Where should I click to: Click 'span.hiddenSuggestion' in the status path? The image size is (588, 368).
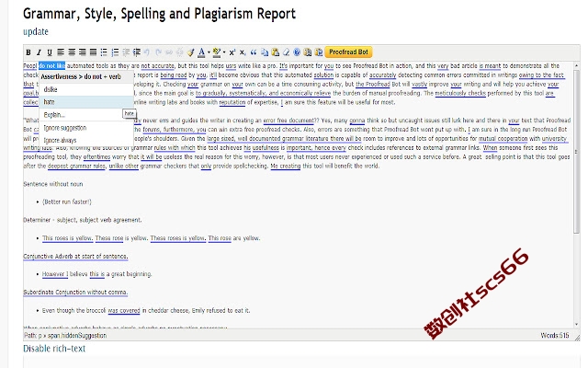[77, 335]
